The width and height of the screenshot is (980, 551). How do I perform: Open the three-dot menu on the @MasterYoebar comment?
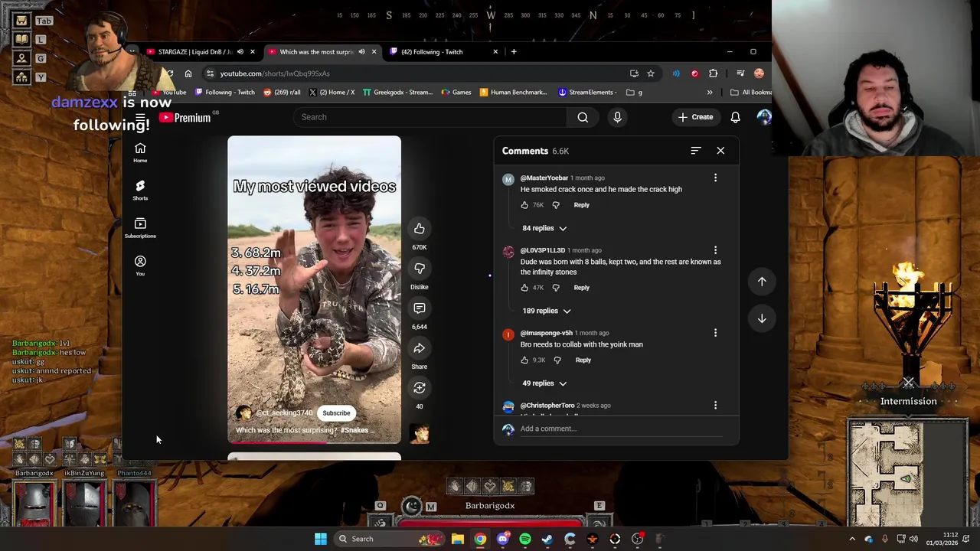coord(715,178)
